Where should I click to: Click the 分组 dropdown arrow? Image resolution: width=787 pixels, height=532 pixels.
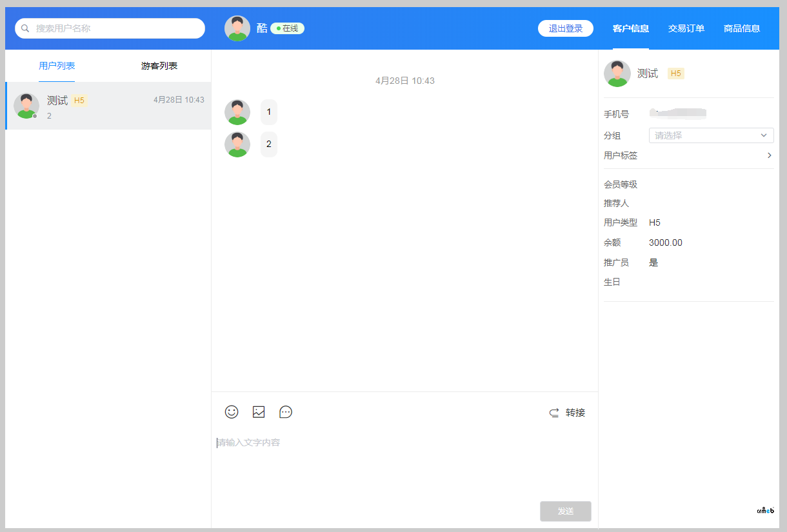tap(764, 135)
